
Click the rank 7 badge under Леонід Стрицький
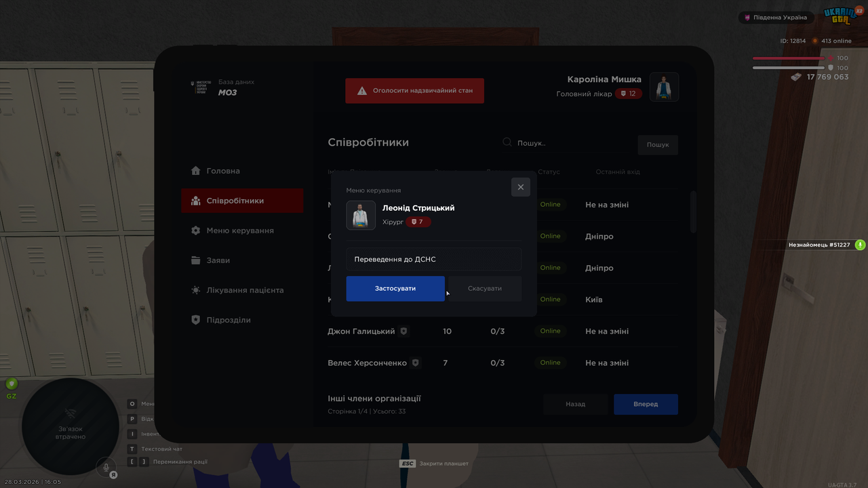click(418, 222)
